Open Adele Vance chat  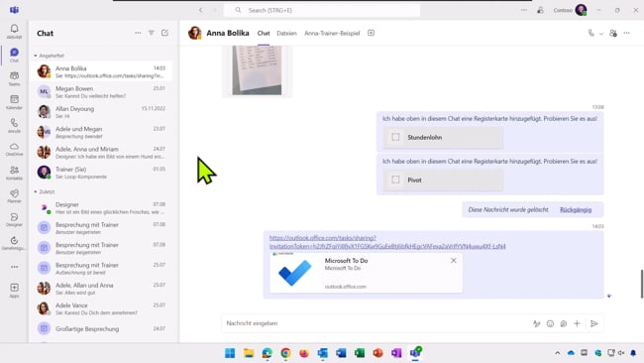point(101,308)
